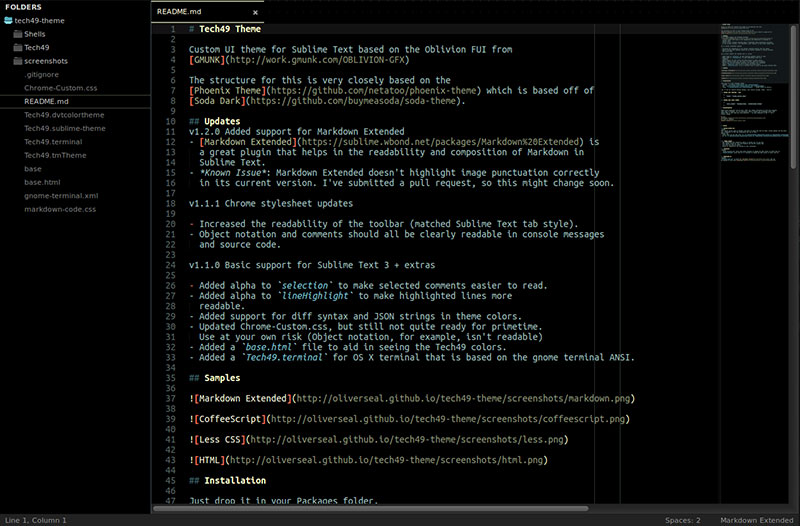This screenshot has width=800, height=526.
Task: Click the '*Known Issue*' text
Action: (235, 172)
